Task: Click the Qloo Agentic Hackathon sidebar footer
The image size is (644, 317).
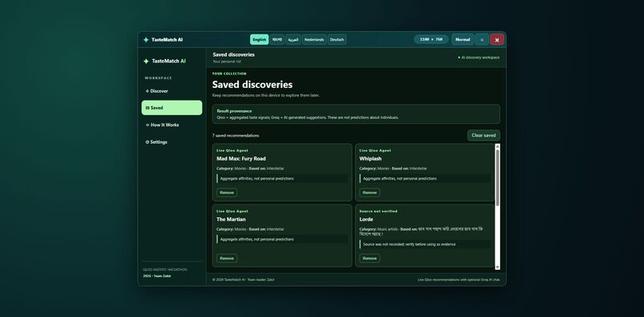Action: click(x=165, y=270)
